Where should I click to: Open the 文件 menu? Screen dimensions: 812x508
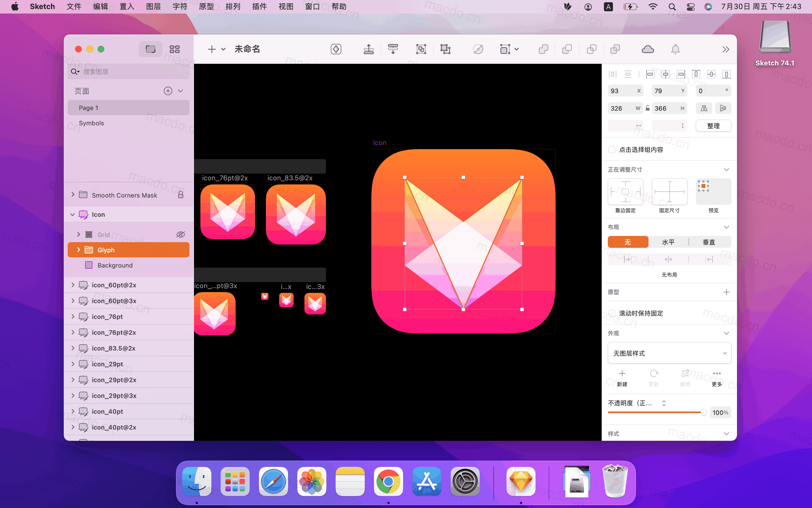click(74, 7)
